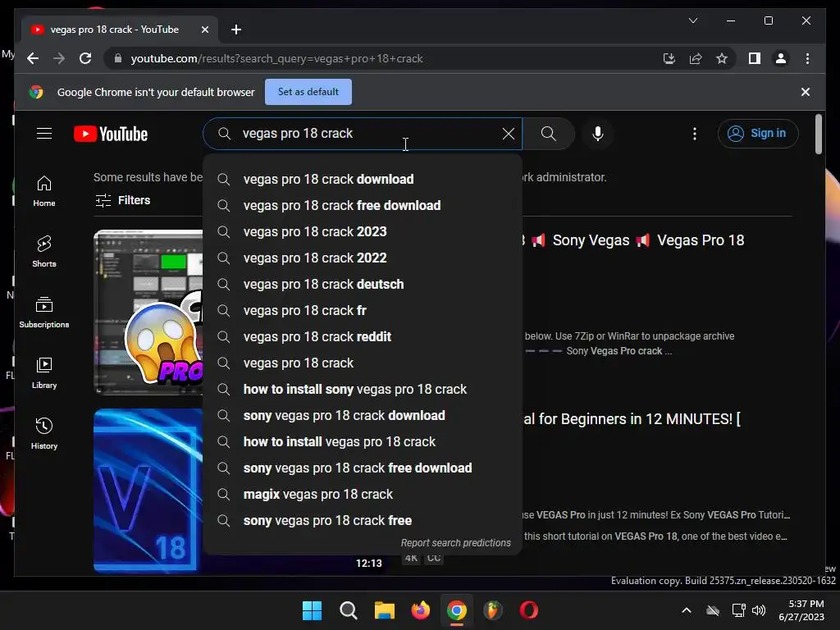
Task: Open the blue V 18 video thumbnail
Action: pyautogui.click(x=148, y=491)
